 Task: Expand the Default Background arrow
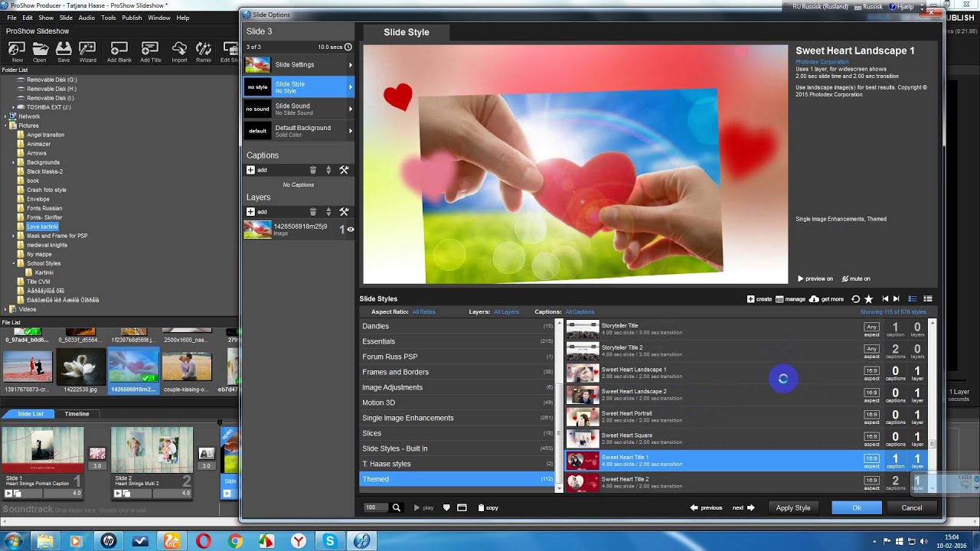click(x=351, y=131)
